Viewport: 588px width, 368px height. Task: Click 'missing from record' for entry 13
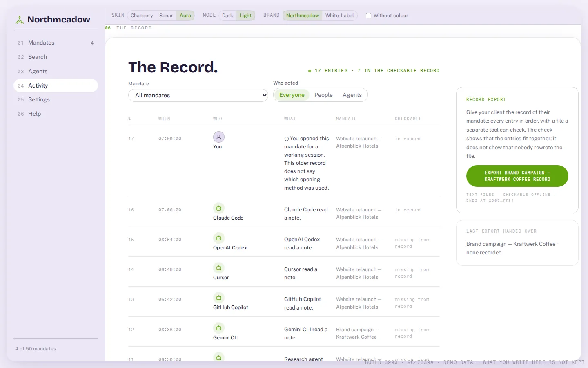click(x=412, y=303)
